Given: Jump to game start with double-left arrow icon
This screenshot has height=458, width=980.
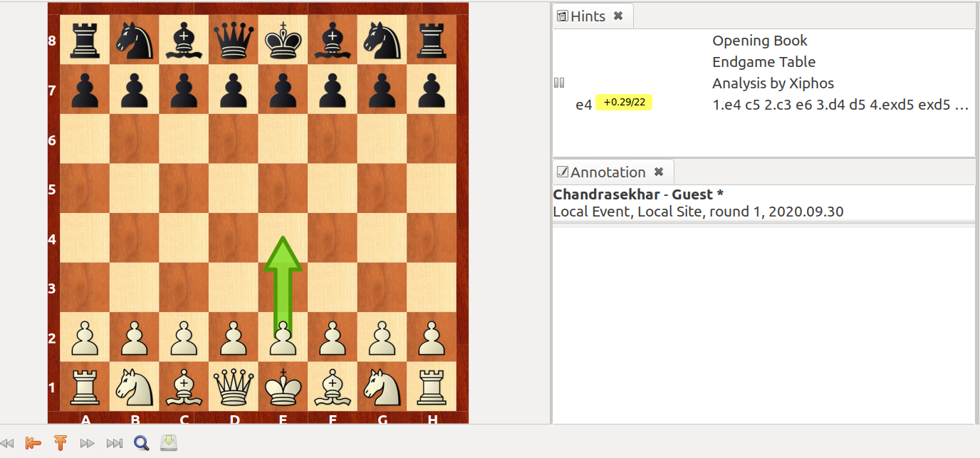Looking at the screenshot, I should click(7, 443).
